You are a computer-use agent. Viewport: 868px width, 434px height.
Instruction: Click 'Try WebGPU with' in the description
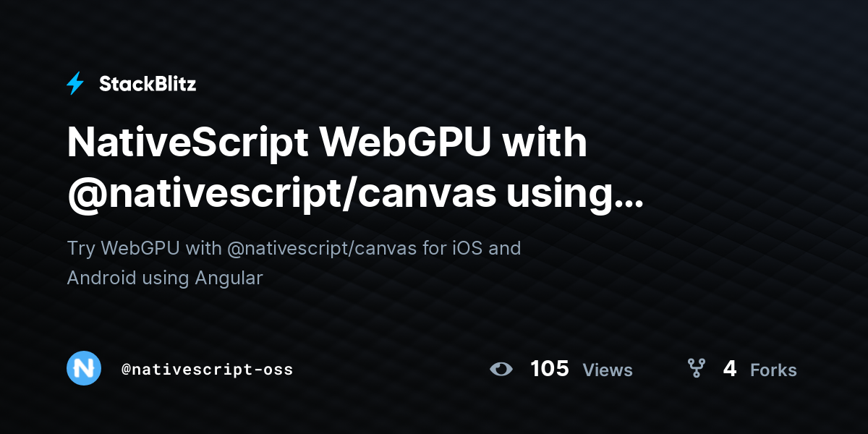(x=143, y=248)
